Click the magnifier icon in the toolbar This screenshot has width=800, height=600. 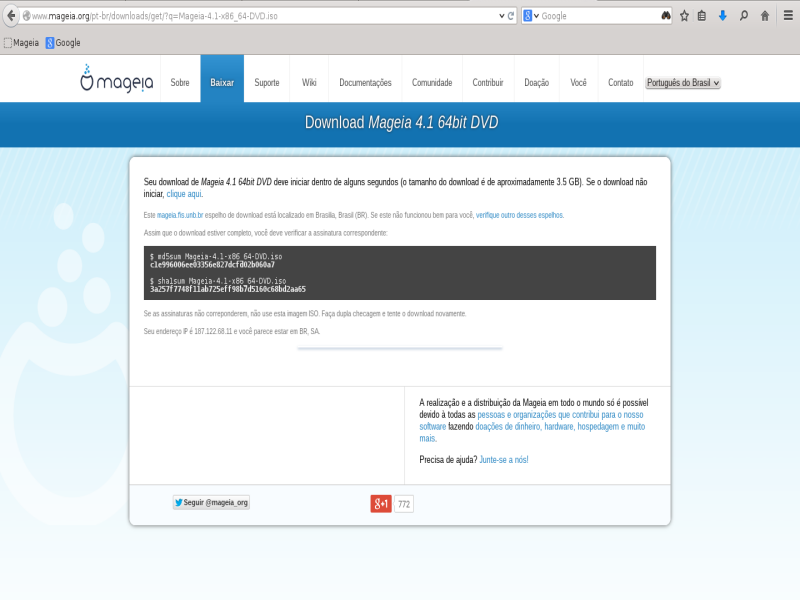744,16
